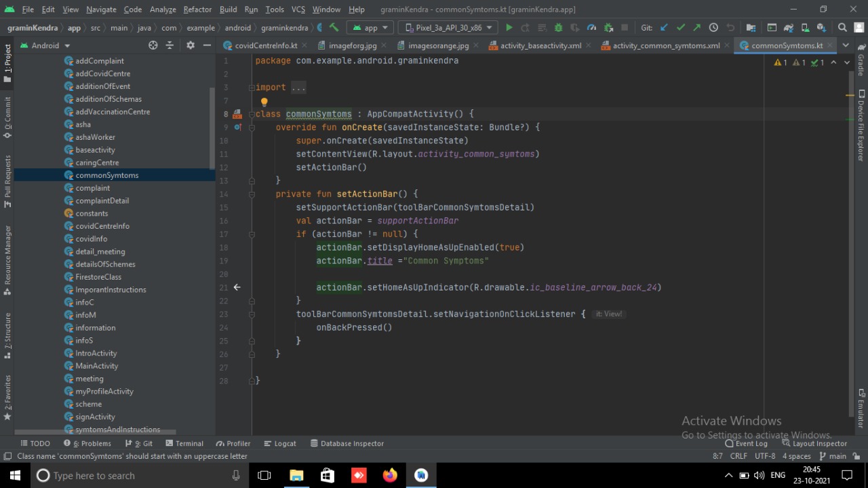Open the Profiler from the run toolbar
The width and height of the screenshot is (868, 488).
[x=591, y=28]
